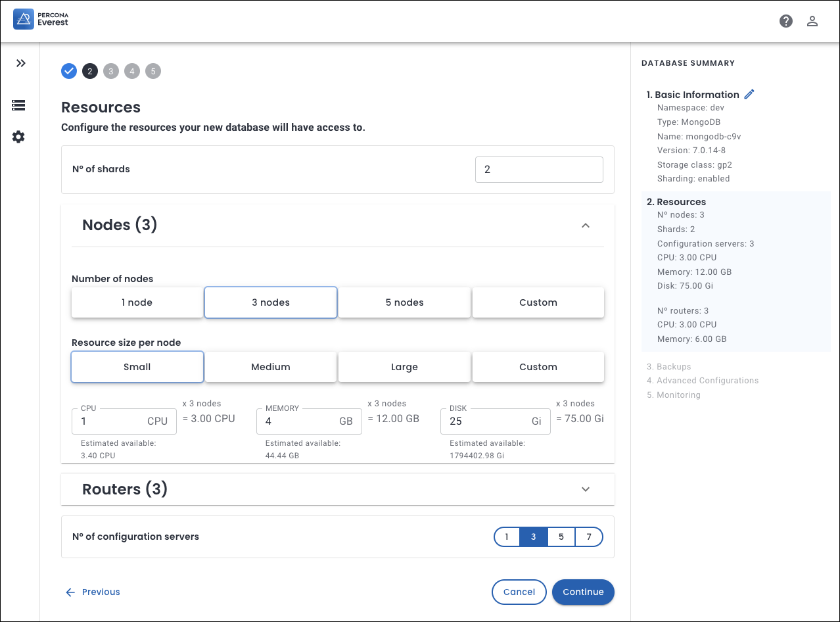Select 5 configuration servers
The height and width of the screenshot is (622, 840).
click(x=561, y=537)
